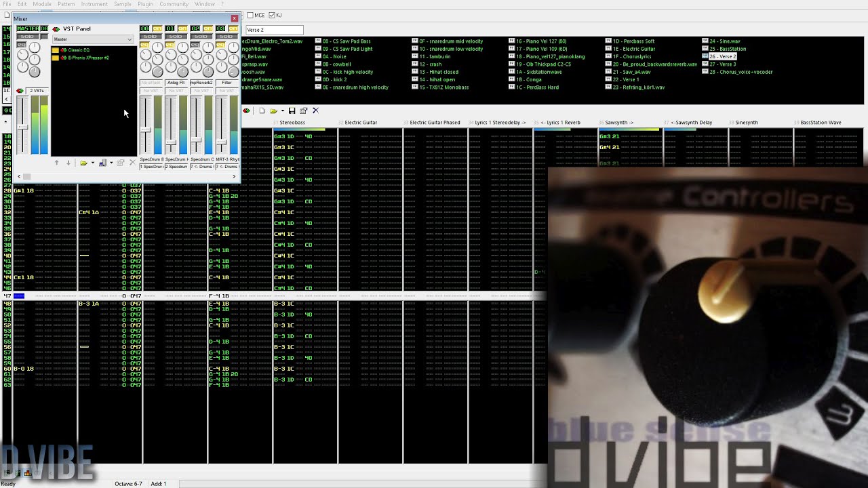Viewport: 868px width, 488px height.
Task: Select Classic EQ in VST list
Action: [x=79, y=50]
